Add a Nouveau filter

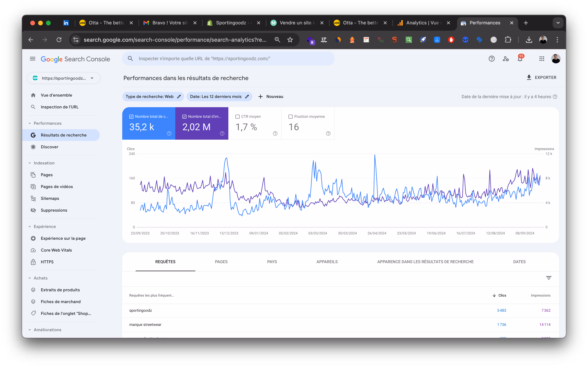[x=271, y=97]
